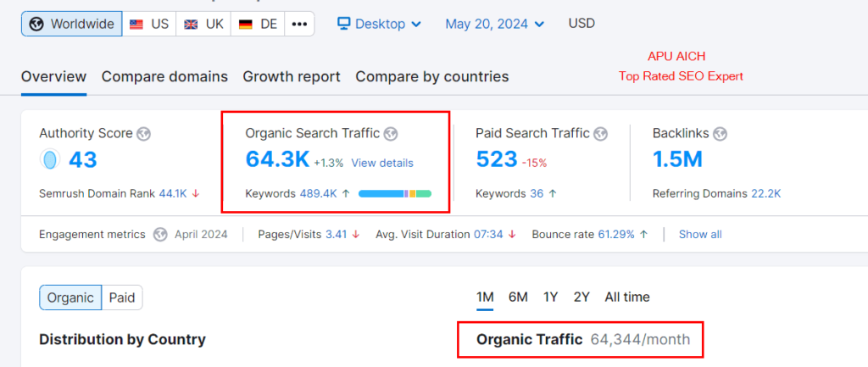The image size is (868, 367).
Task: Select the Worldwide database option
Action: pos(72,24)
